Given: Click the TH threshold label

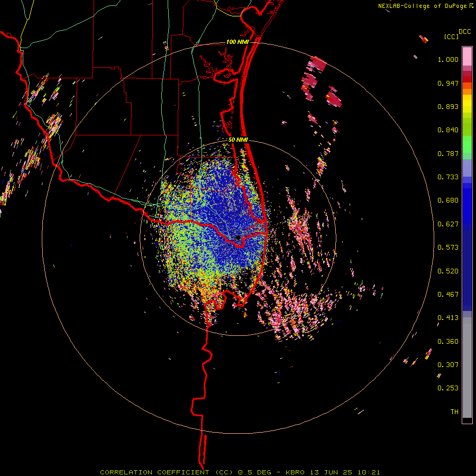Looking at the screenshot, I should (454, 412).
